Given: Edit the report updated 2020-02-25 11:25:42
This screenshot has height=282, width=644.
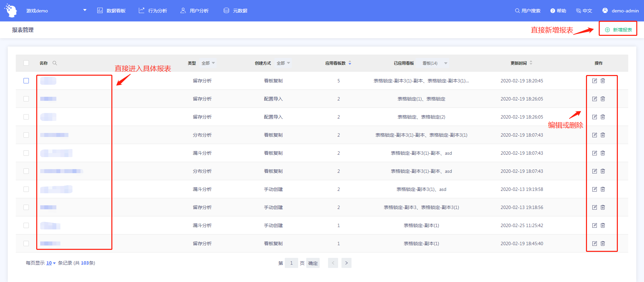Looking at the screenshot, I should [594, 225].
